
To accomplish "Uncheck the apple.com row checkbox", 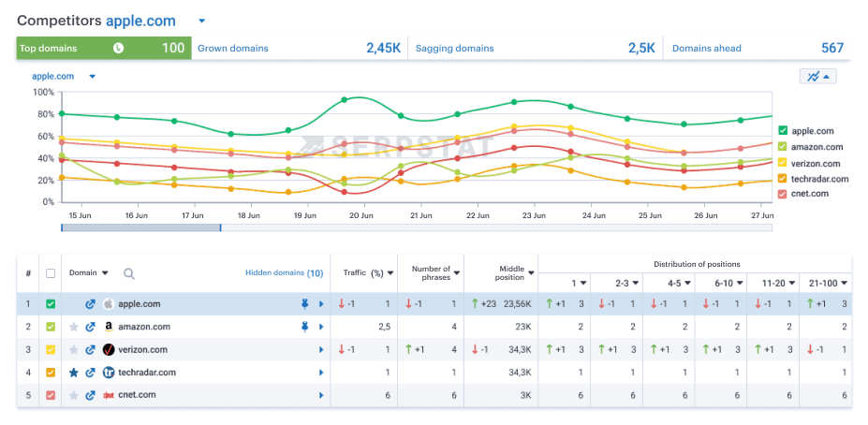I will coord(51,304).
